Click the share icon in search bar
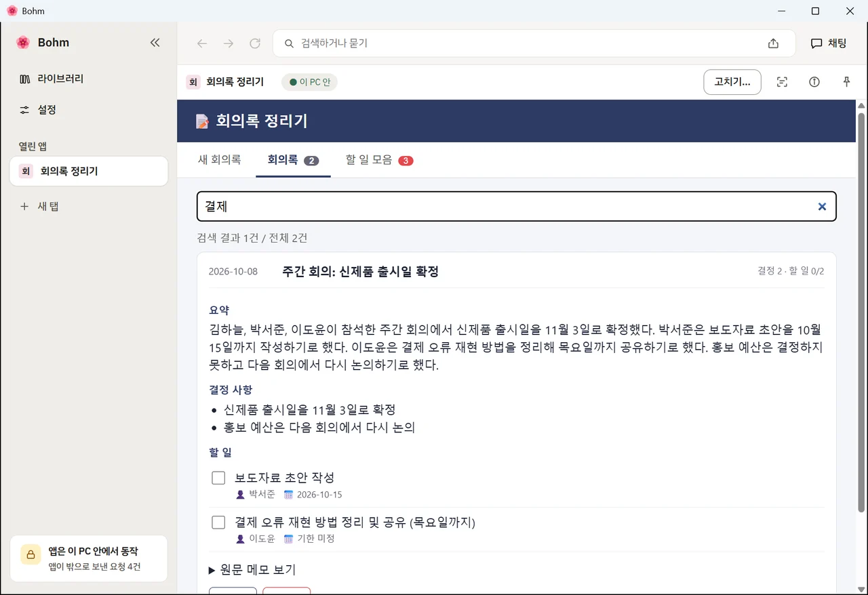 tap(773, 43)
